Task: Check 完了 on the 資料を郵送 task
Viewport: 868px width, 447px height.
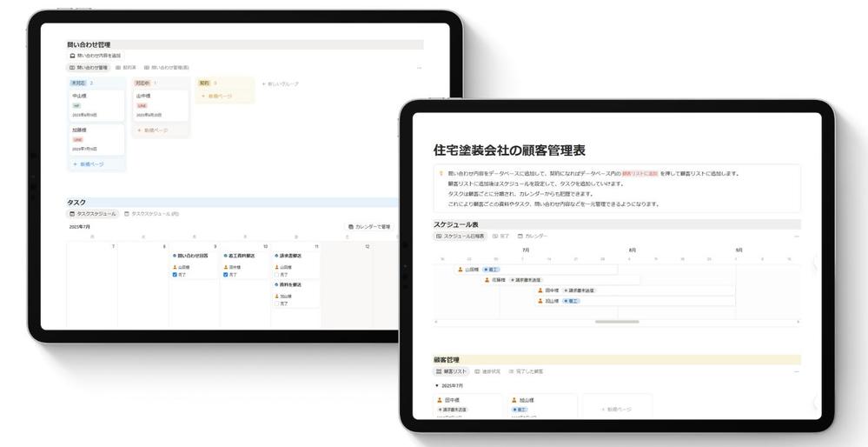Action: pyautogui.click(x=276, y=304)
